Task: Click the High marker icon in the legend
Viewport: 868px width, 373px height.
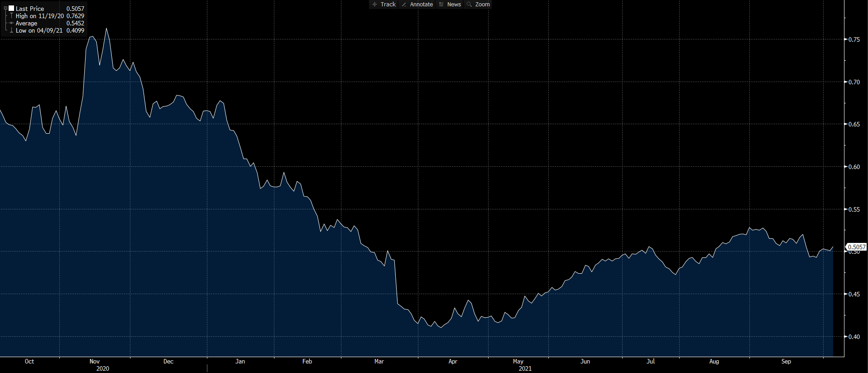Action: click(11, 16)
